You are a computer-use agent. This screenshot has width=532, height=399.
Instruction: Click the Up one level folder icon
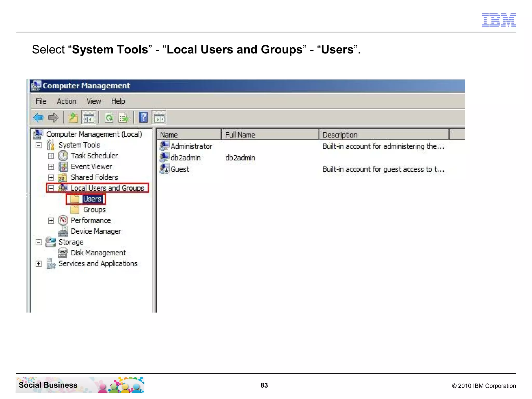pyautogui.click(x=73, y=118)
